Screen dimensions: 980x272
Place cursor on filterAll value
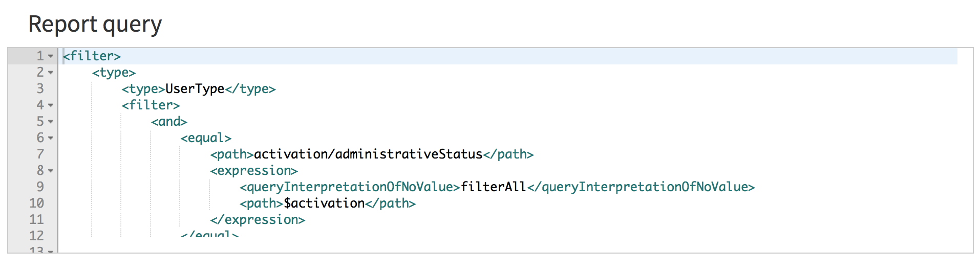click(x=493, y=187)
